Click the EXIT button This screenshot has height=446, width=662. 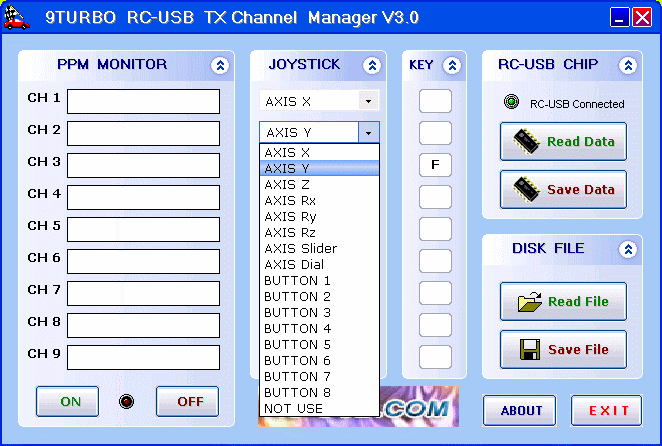point(607,411)
